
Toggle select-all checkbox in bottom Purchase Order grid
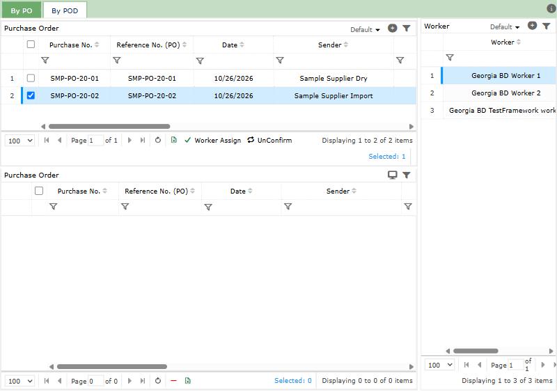point(39,191)
